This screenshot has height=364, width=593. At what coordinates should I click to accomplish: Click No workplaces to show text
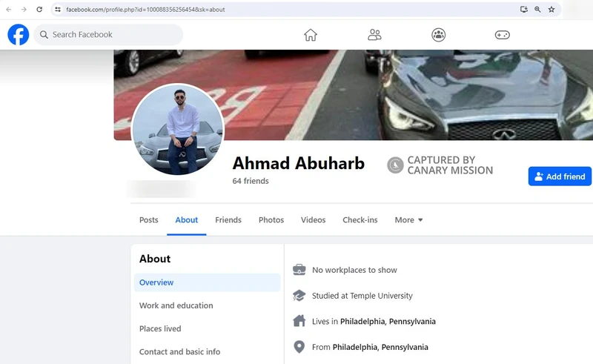point(354,270)
